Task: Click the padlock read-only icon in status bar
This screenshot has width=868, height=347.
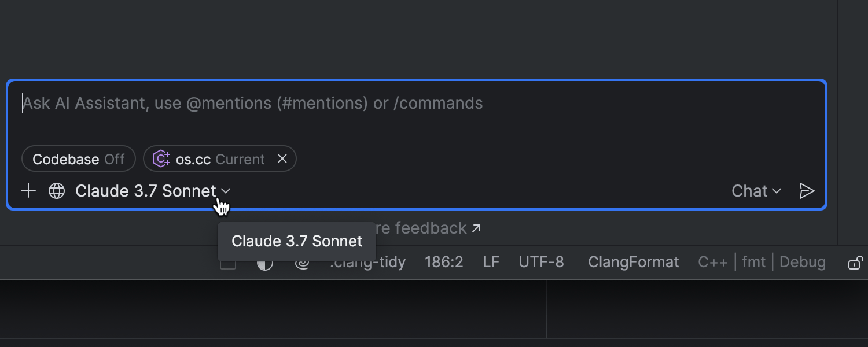Action: click(855, 263)
